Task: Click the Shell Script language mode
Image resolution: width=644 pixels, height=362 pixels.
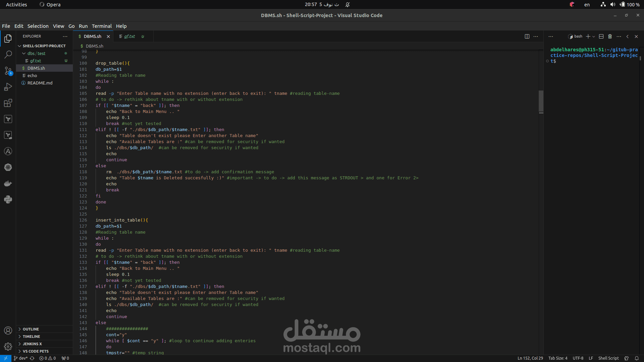Action: pyautogui.click(x=608, y=358)
